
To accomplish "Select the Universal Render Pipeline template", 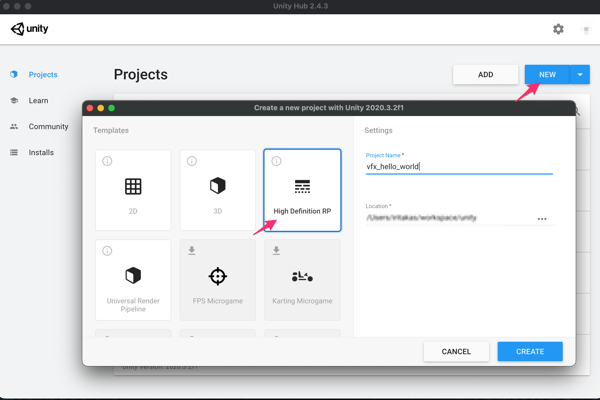I will pyautogui.click(x=133, y=280).
